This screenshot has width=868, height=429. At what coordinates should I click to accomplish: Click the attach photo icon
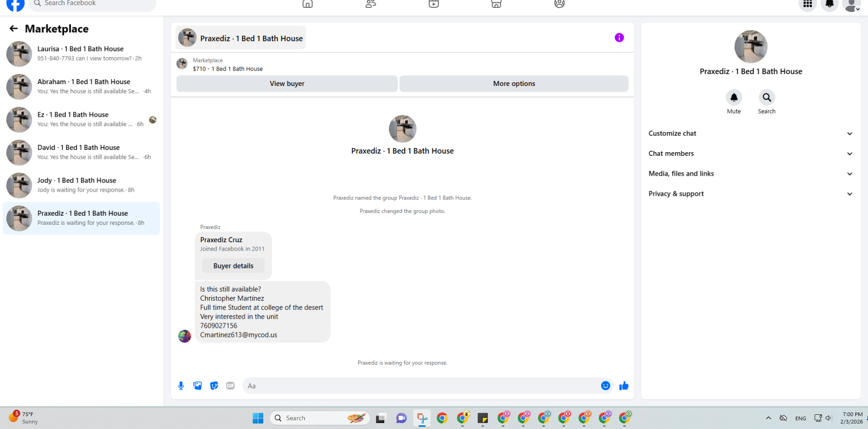197,386
